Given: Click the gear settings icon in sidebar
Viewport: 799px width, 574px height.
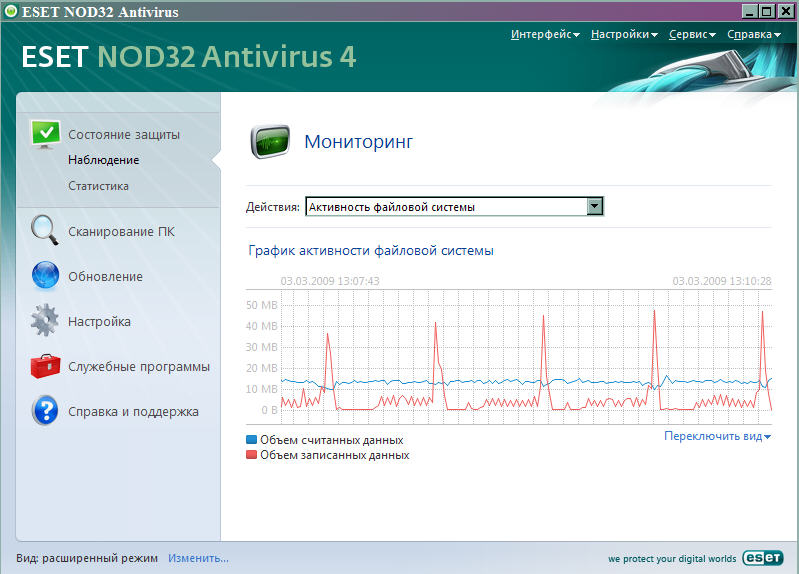Looking at the screenshot, I should 45,320.
